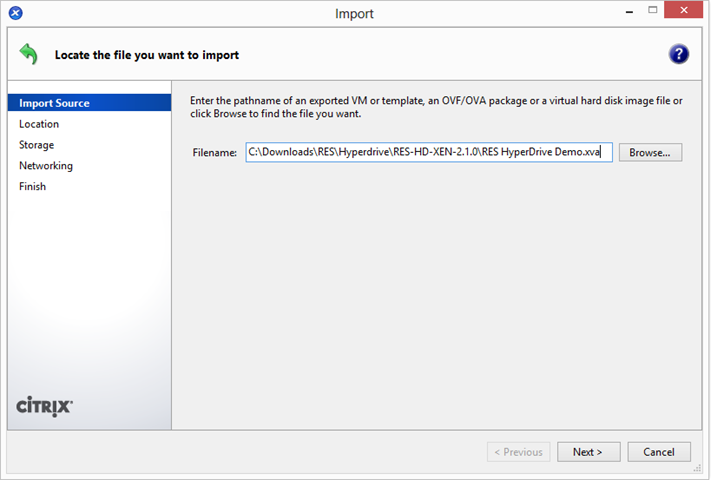The width and height of the screenshot is (711, 480).
Task: Open file chooser with Browse button
Action: click(650, 152)
